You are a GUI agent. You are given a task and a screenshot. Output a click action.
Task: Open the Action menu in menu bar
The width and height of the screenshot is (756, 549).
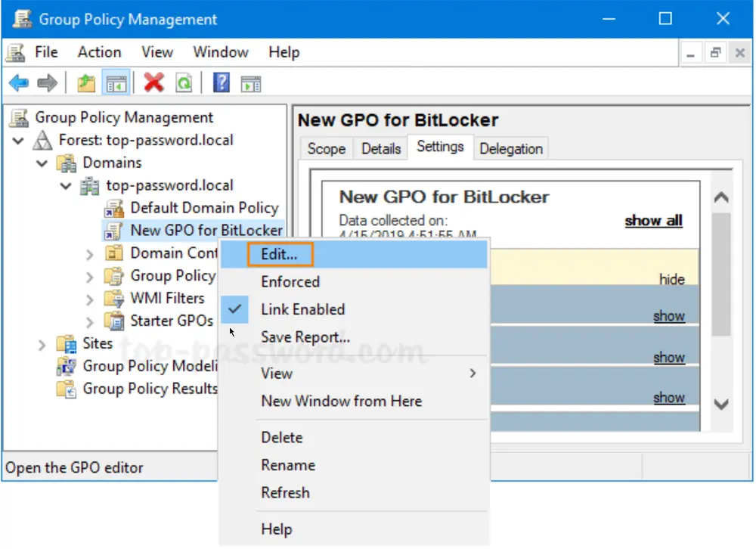click(x=99, y=52)
